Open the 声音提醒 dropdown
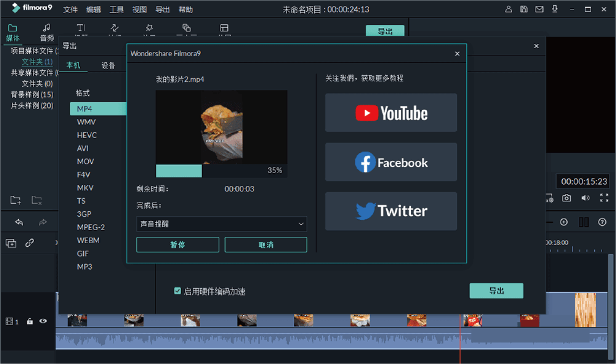 pyautogui.click(x=222, y=224)
